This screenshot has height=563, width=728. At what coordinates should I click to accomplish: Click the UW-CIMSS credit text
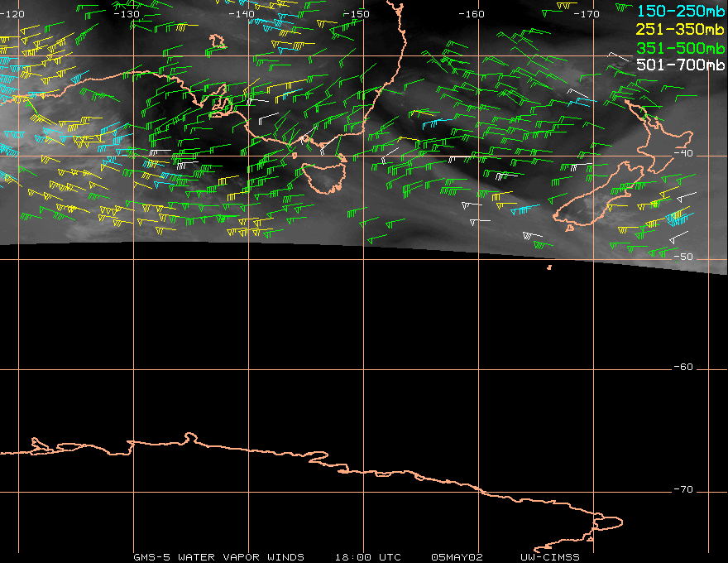click(x=549, y=557)
